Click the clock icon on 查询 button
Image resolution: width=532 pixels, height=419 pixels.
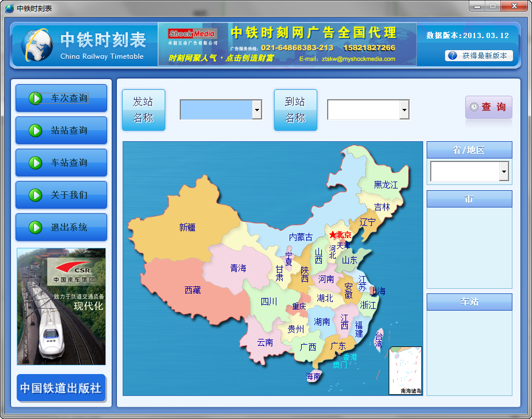474,107
